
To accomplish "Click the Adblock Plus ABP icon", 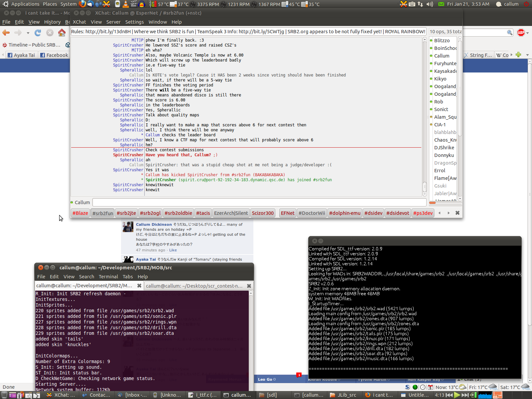I will click(521, 33).
